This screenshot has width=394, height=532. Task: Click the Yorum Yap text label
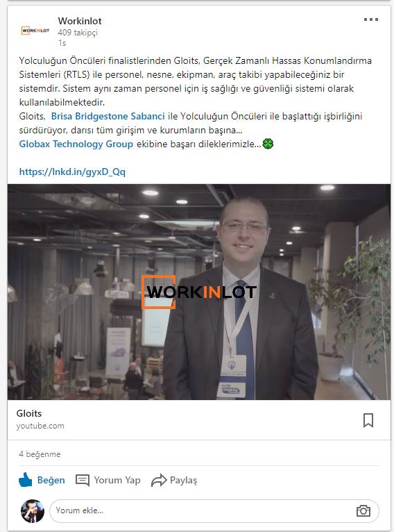pyautogui.click(x=117, y=480)
